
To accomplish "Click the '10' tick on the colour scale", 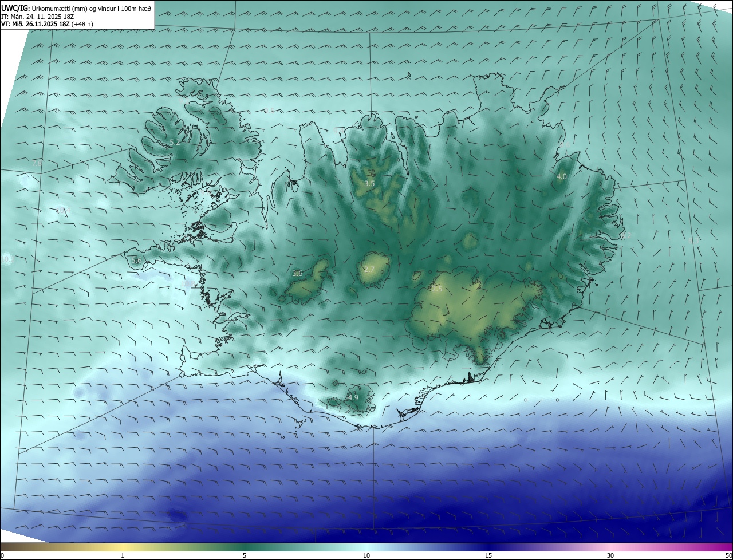I will point(366,555).
